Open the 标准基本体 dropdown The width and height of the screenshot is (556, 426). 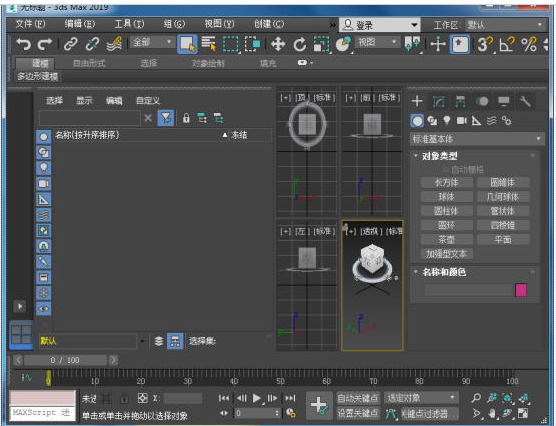point(477,139)
